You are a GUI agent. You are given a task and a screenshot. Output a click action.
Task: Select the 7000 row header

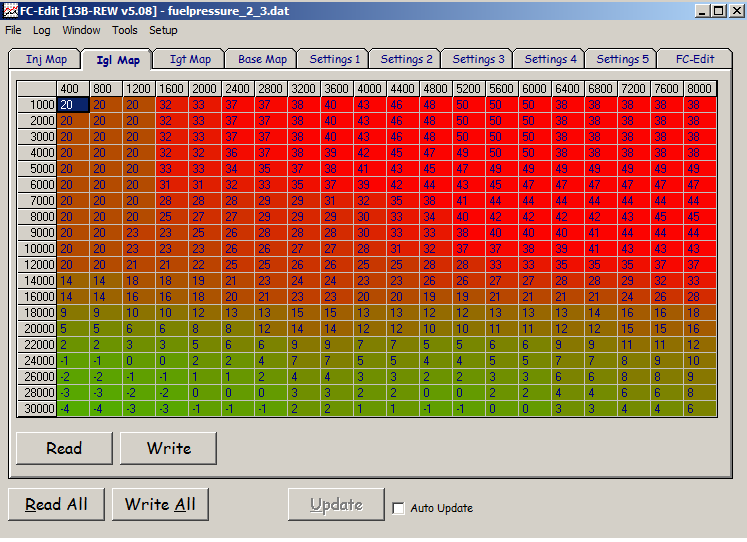point(37,201)
